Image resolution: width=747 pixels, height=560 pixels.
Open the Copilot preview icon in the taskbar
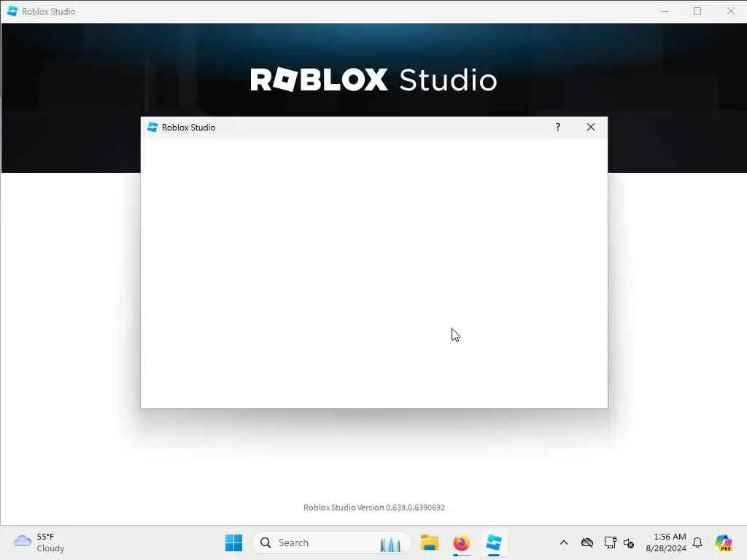(x=724, y=542)
